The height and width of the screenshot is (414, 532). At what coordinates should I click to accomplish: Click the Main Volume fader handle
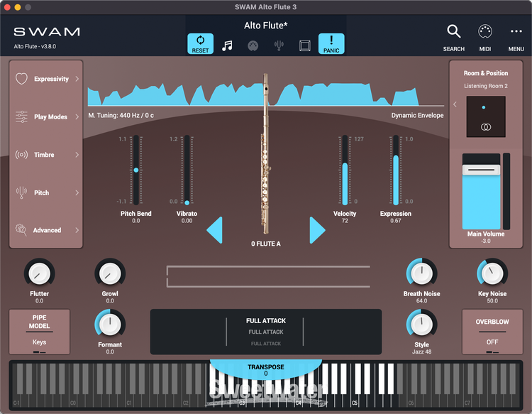(481, 170)
